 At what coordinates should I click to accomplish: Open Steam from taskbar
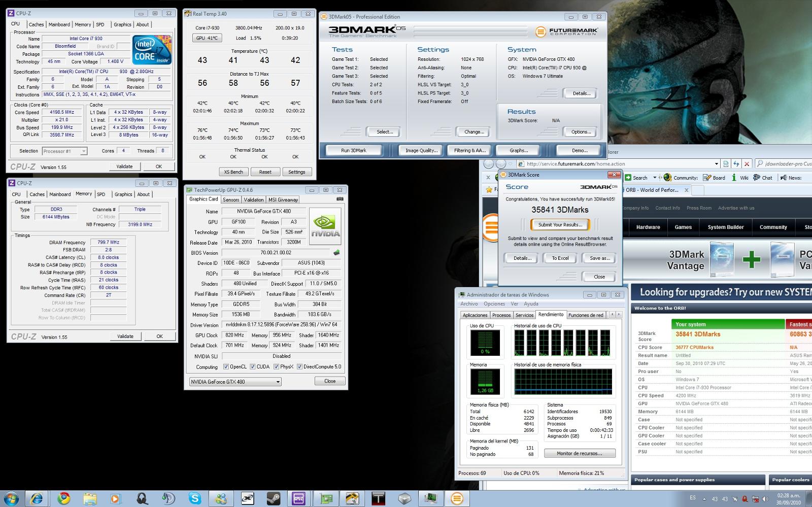pos(273,498)
